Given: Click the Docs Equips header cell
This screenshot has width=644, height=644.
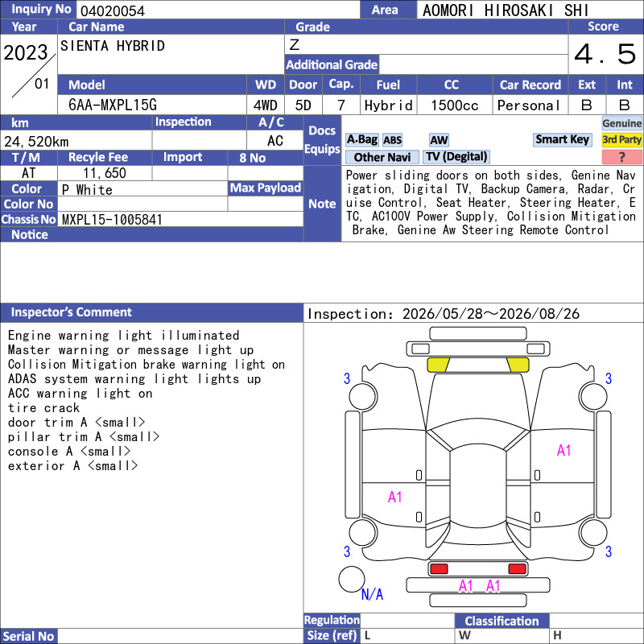Looking at the screenshot, I should point(322,139).
